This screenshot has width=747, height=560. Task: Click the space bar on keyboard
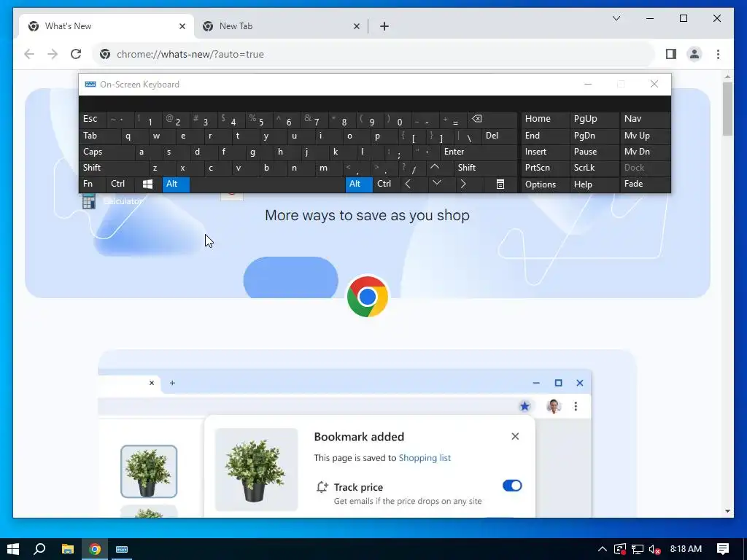click(x=267, y=184)
